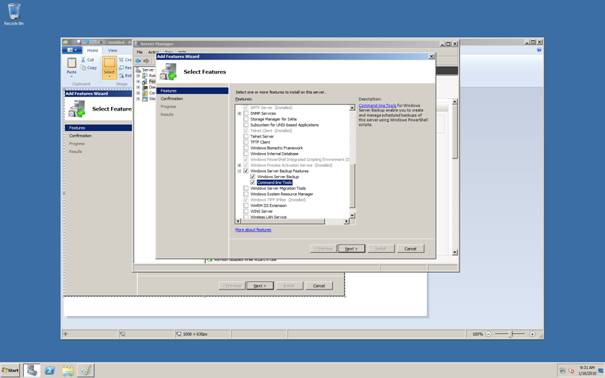Click the features list scroll up arrow

click(x=352, y=108)
